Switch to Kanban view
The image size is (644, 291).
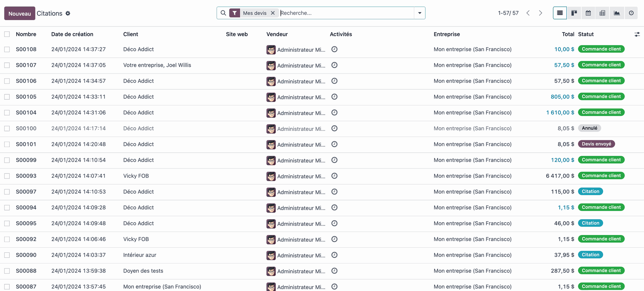(x=574, y=13)
